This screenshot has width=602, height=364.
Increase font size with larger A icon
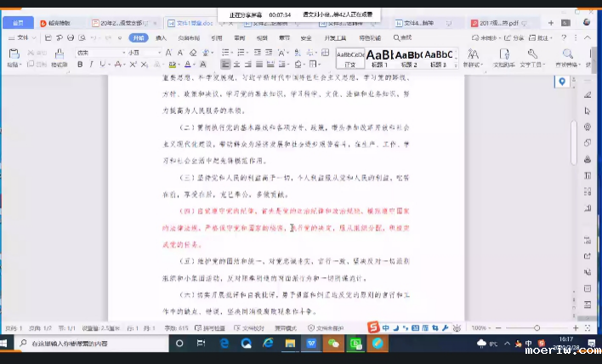click(x=168, y=53)
